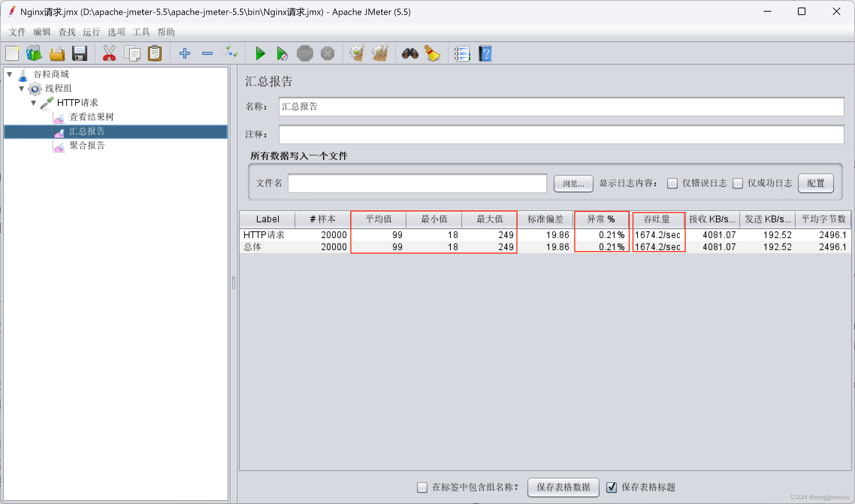Click the Toggle enable/disable icon
Image resolution: width=855 pixels, height=504 pixels.
pos(230,53)
